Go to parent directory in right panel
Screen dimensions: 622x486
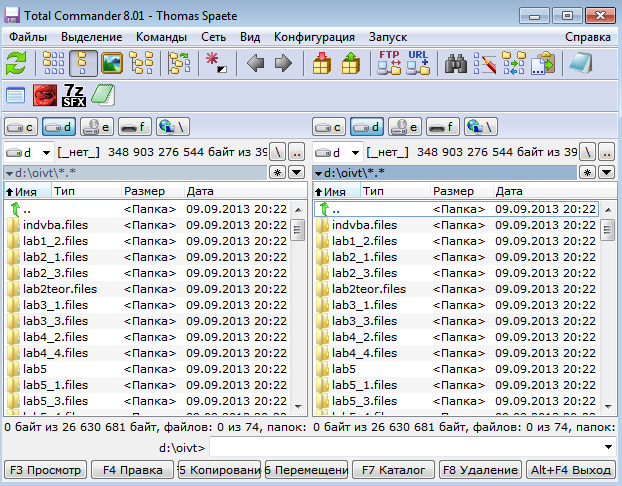click(606, 152)
